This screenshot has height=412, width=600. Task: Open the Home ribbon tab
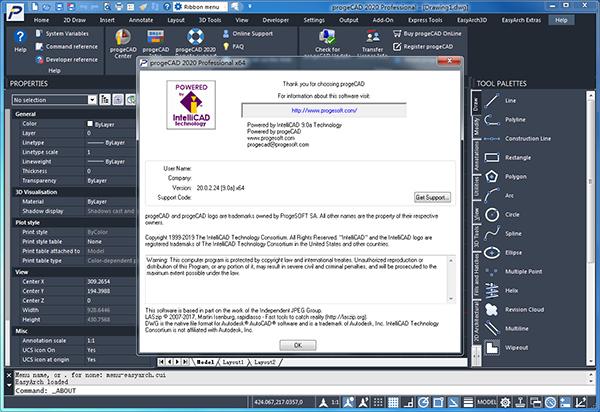click(41, 20)
